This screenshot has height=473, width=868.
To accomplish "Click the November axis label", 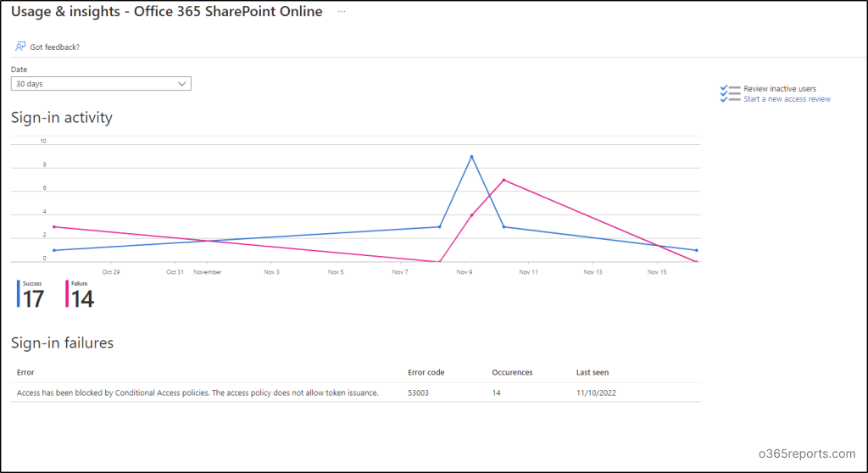I will point(207,272).
